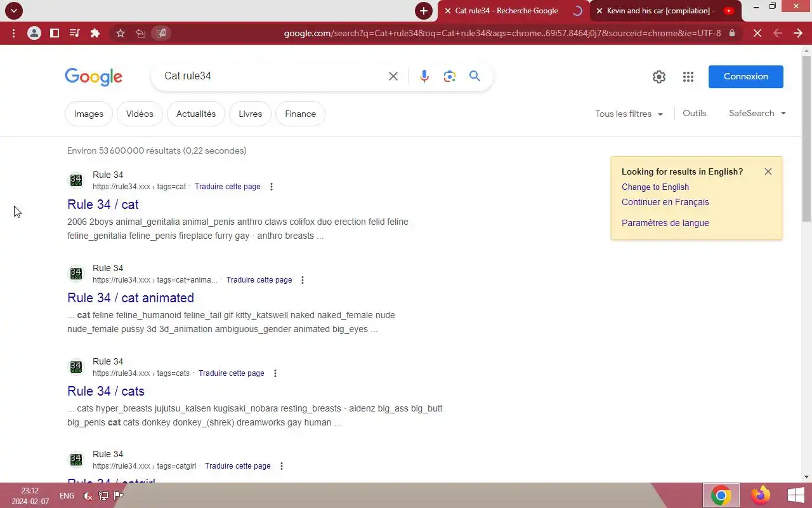Click Traduire cette page for tags=cat result
The height and width of the screenshot is (508, 812).
[x=228, y=187]
